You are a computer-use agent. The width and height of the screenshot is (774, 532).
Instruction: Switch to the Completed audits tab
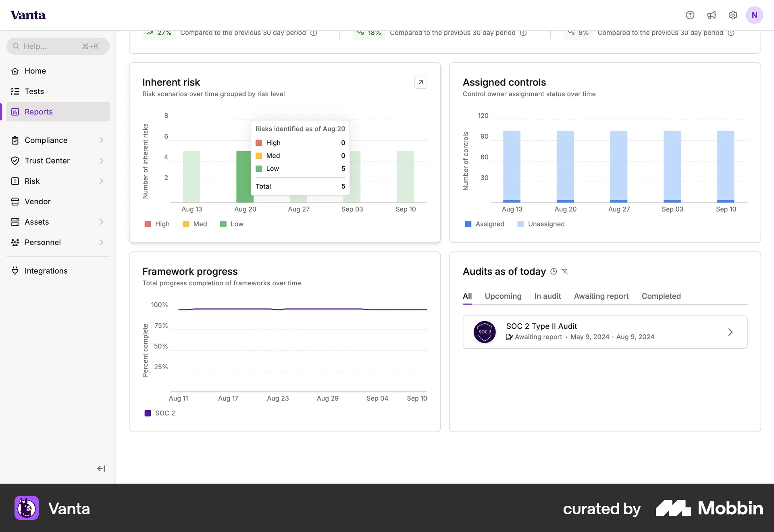pos(661,296)
